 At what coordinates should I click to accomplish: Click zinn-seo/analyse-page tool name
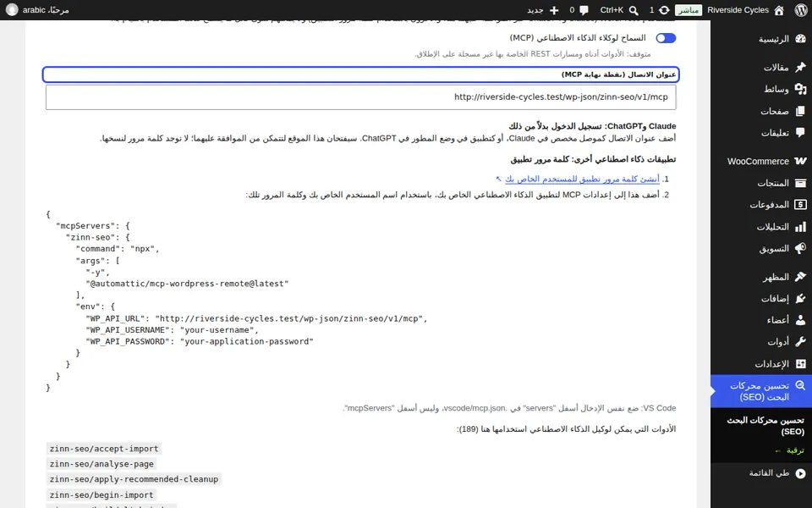[x=101, y=464]
